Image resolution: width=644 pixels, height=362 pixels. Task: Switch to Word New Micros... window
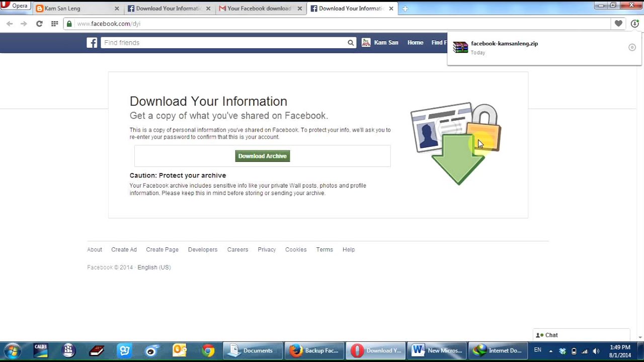click(x=437, y=351)
